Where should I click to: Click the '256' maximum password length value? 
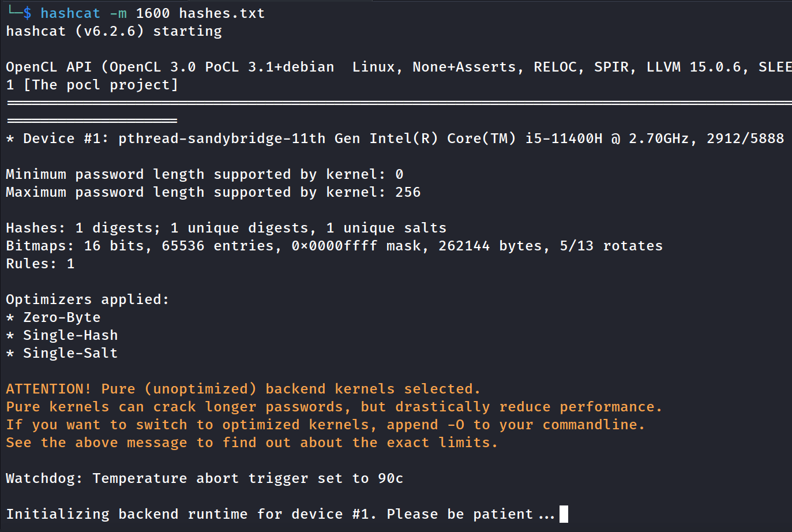coord(408,192)
